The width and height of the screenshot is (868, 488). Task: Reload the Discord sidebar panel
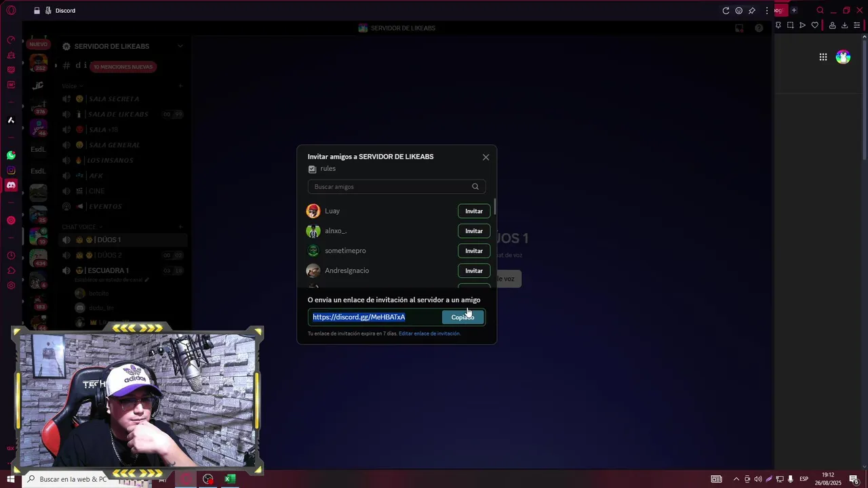(x=726, y=10)
